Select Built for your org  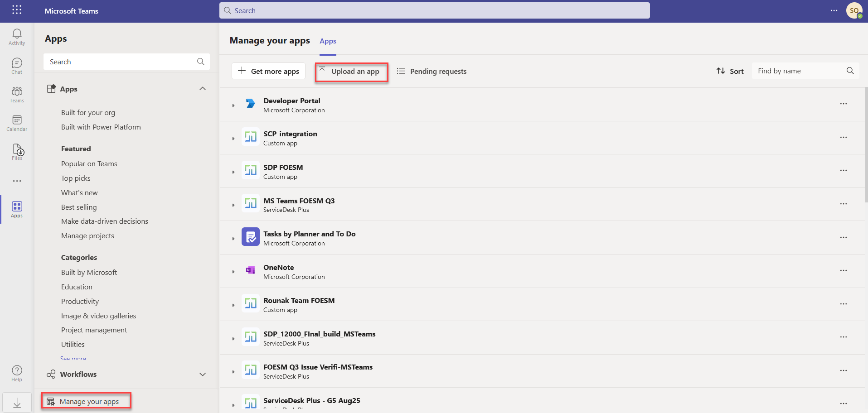pyautogui.click(x=88, y=112)
